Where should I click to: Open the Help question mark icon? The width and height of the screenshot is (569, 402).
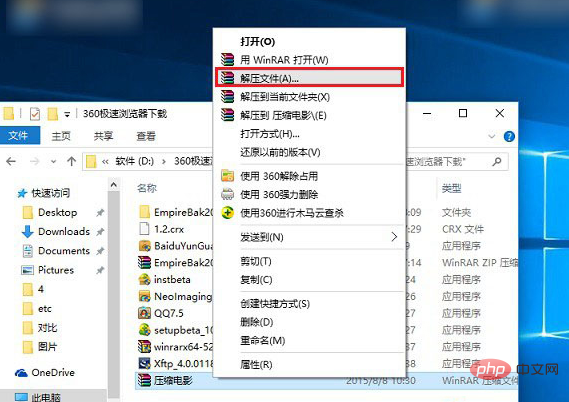[x=509, y=136]
